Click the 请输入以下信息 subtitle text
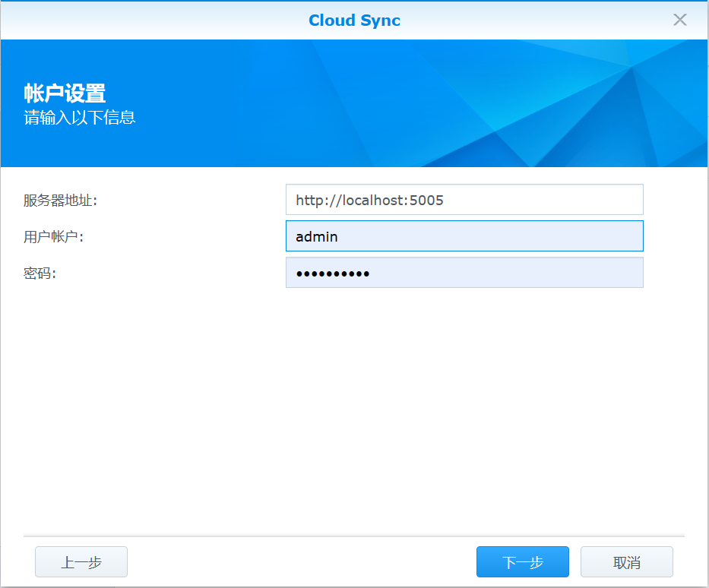 80,118
